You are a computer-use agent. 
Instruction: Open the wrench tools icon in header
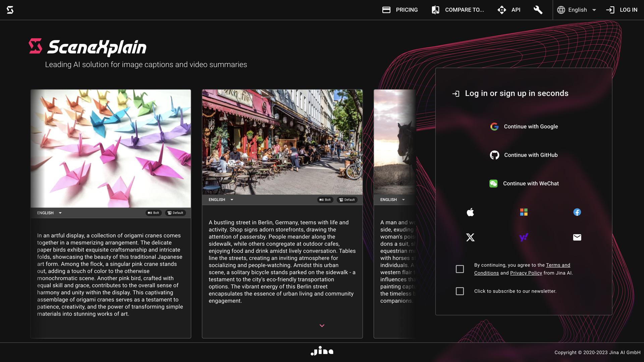[x=538, y=10]
